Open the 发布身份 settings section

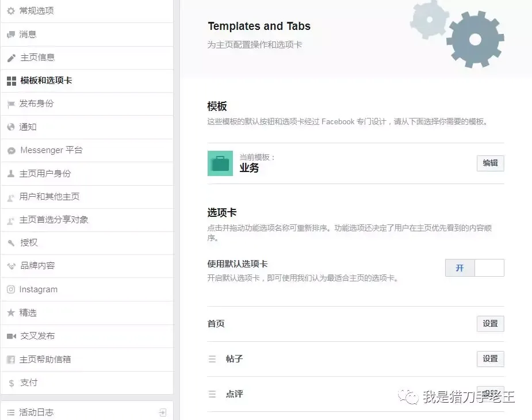[x=87, y=104]
